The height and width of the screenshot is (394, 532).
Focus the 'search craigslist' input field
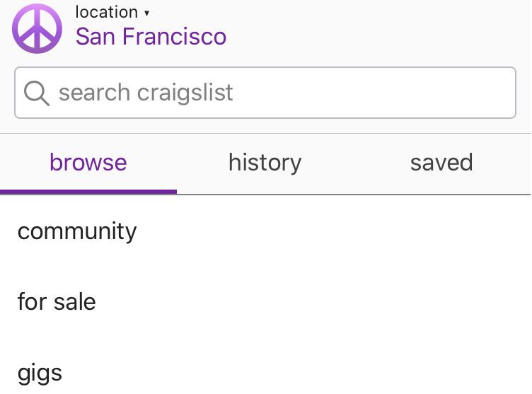[x=265, y=93]
